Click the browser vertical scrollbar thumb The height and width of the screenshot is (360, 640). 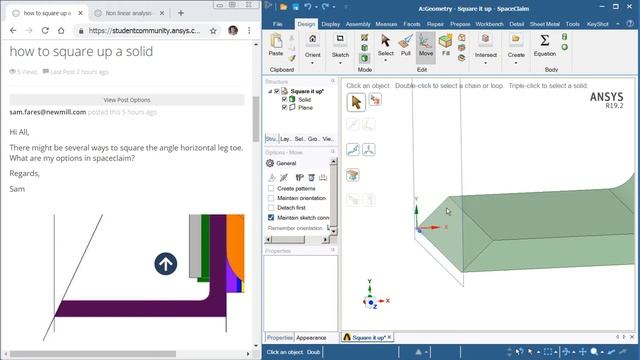pos(256,119)
